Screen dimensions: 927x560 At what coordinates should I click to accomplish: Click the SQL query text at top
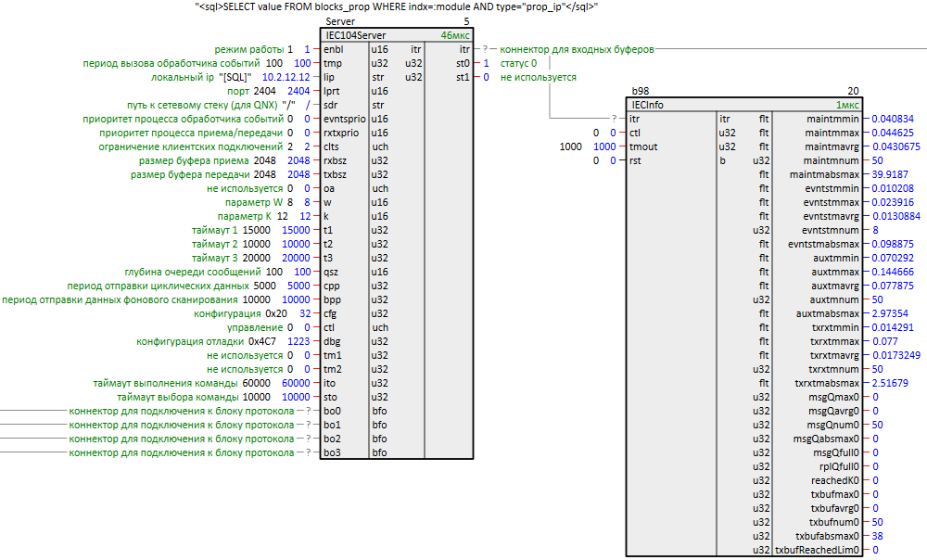pos(396,7)
